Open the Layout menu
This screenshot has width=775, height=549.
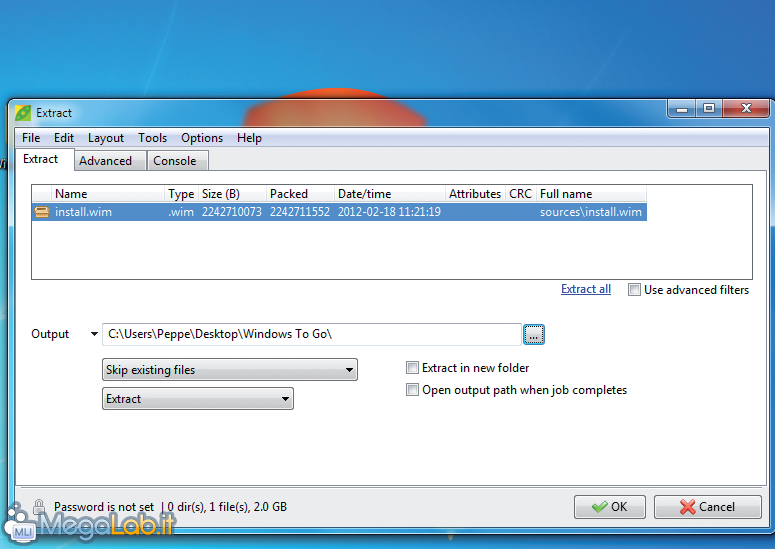point(106,138)
